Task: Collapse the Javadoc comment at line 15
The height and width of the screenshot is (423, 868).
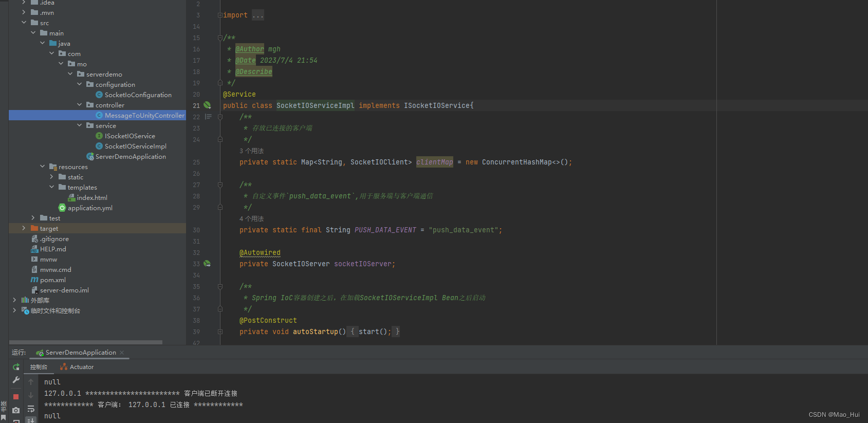Action: pyautogui.click(x=220, y=38)
